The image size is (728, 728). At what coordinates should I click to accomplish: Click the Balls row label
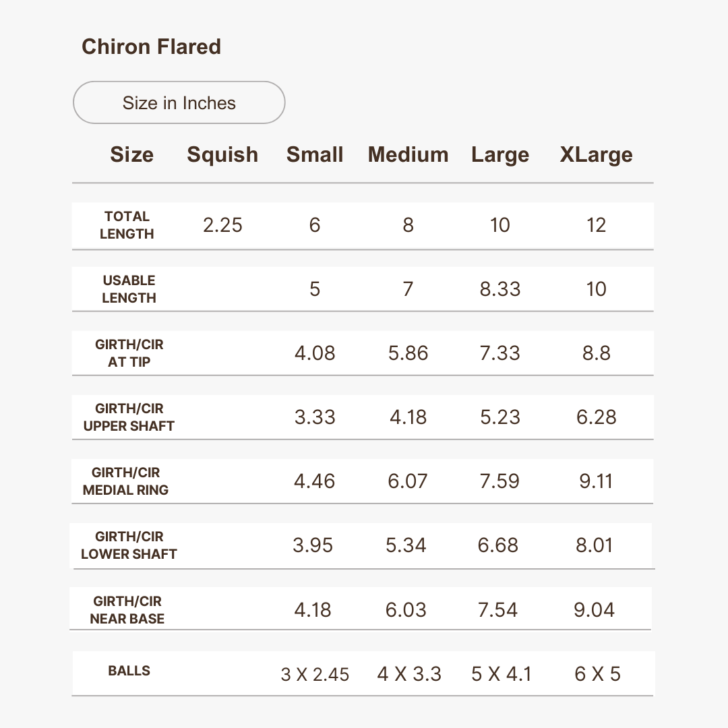[x=129, y=671]
